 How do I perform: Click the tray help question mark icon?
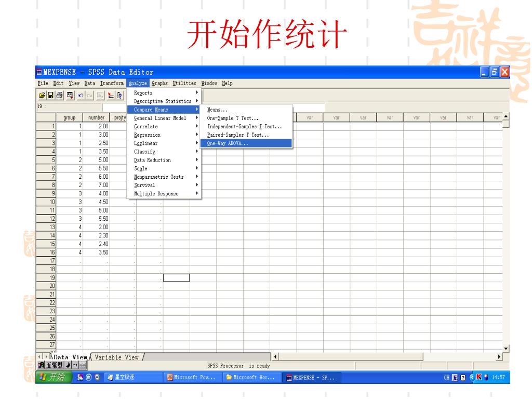click(463, 377)
